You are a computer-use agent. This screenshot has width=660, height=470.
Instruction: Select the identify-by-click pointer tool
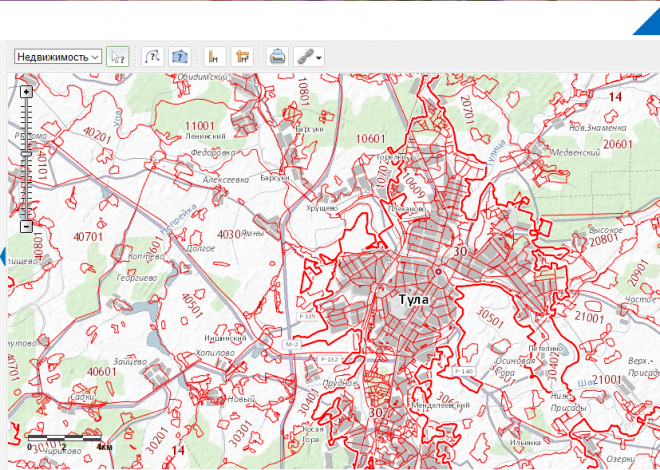(x=118, y=57)
